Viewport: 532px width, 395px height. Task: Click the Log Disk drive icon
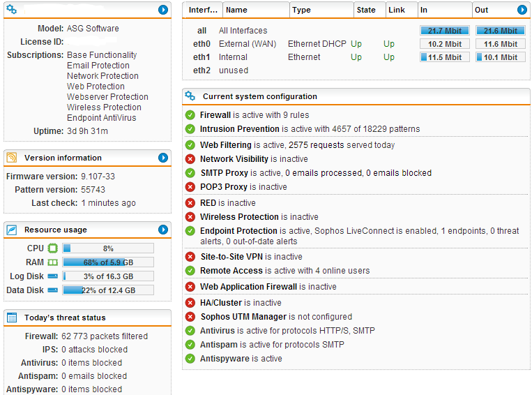(52, 276)
